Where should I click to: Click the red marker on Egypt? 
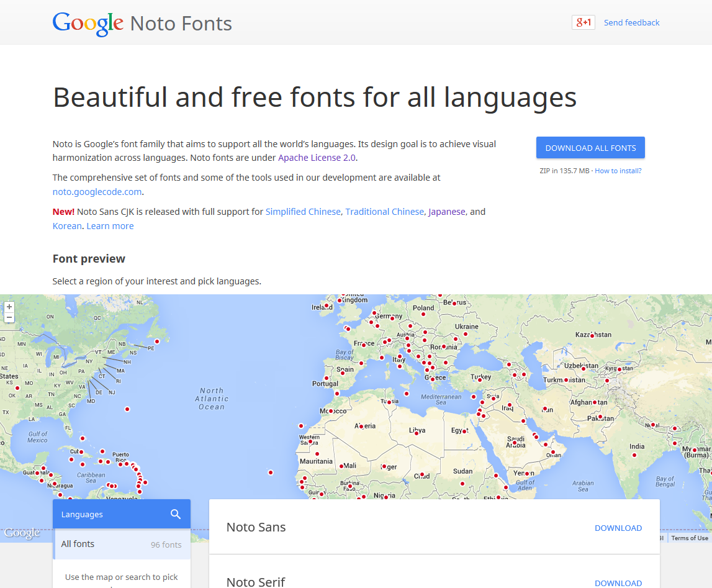point(464,432)
